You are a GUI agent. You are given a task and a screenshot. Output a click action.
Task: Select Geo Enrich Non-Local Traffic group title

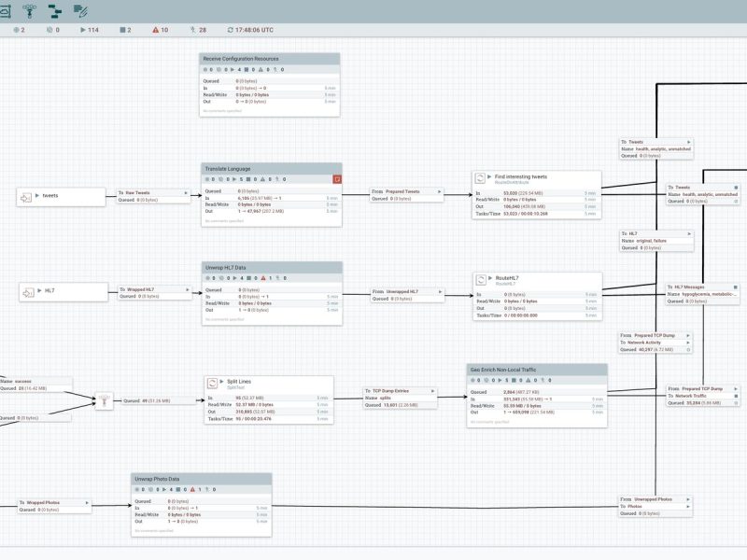tap(503, 370)
